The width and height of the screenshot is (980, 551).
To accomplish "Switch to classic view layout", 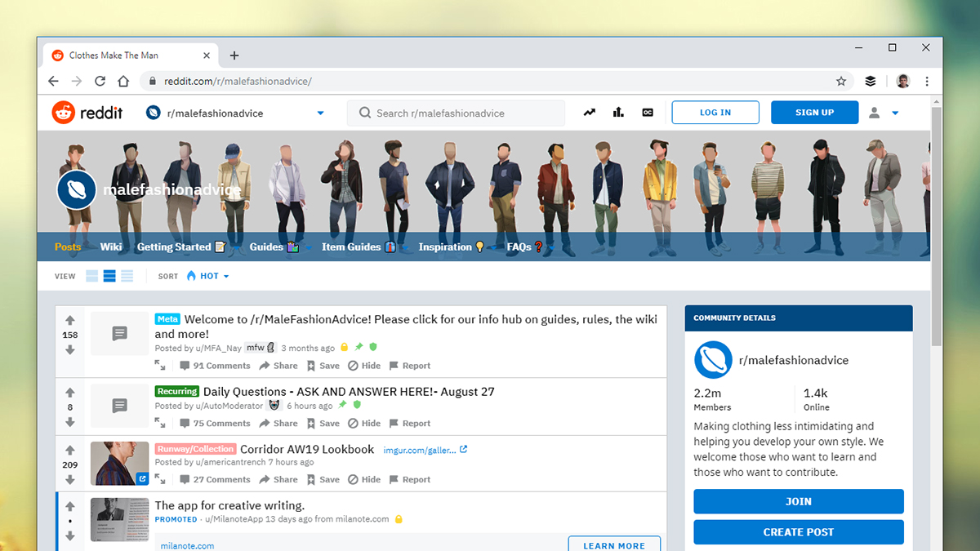I will 109,276.
